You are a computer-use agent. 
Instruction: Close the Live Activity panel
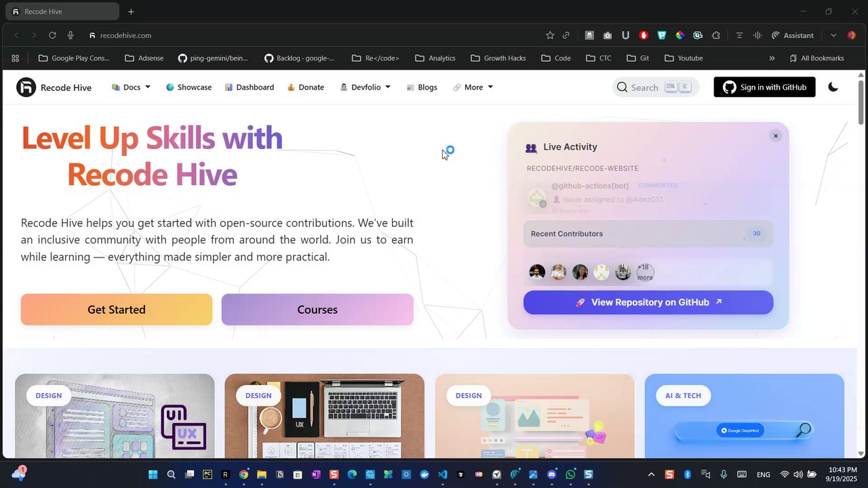coord(776,136)
